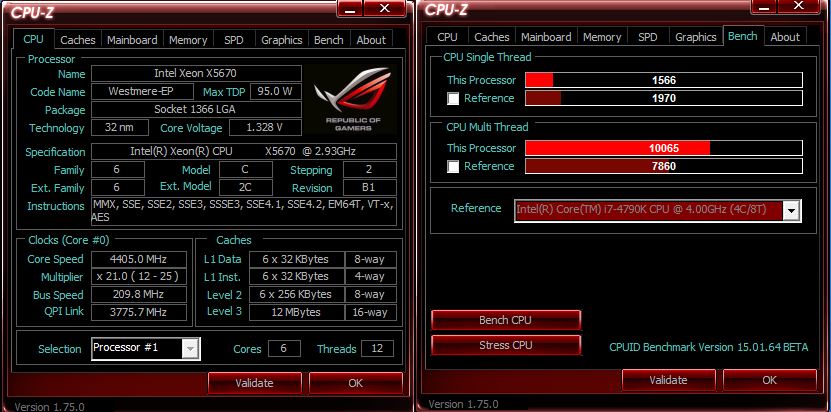The height and width of the screenshot is (412, 831).
Task: Click the Instructions list field
Action: (244, 211)
